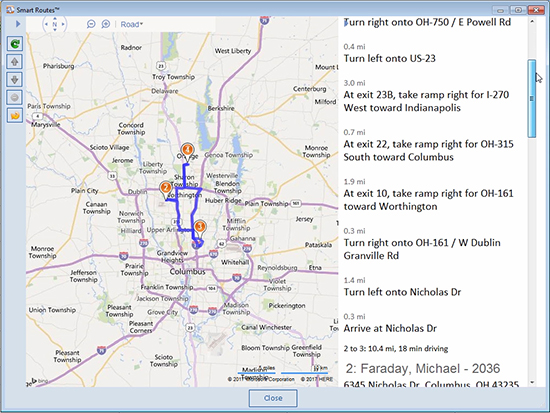Click the Faraday, Michael - 2036 stop heading

(423, 368)
